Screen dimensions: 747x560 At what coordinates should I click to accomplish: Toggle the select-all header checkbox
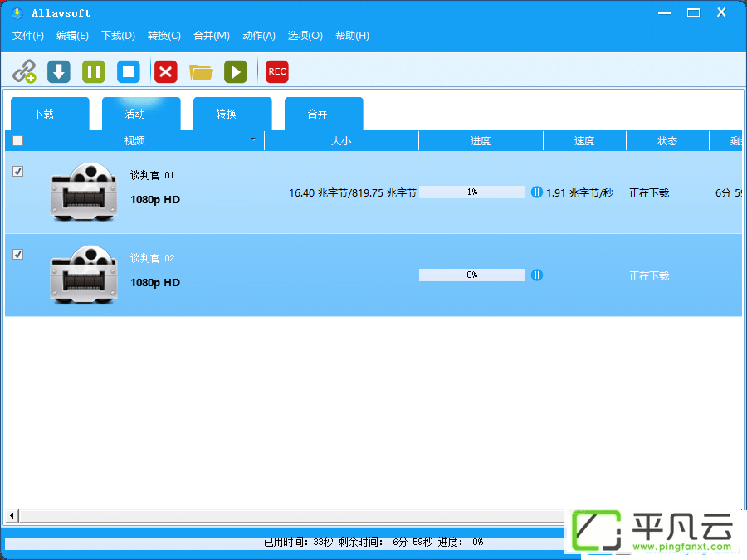[17, 140]
